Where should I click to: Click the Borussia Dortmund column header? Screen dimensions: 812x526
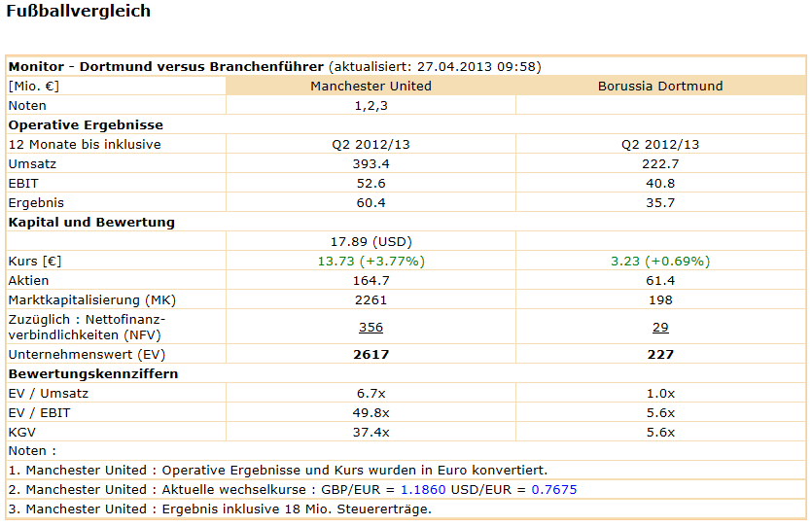[x=660, y=86]
